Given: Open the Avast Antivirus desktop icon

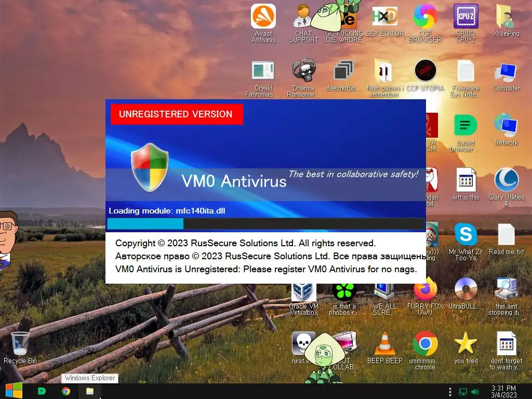Looking at the screenshot, I should pyautogui.click(x=263, y=23).
